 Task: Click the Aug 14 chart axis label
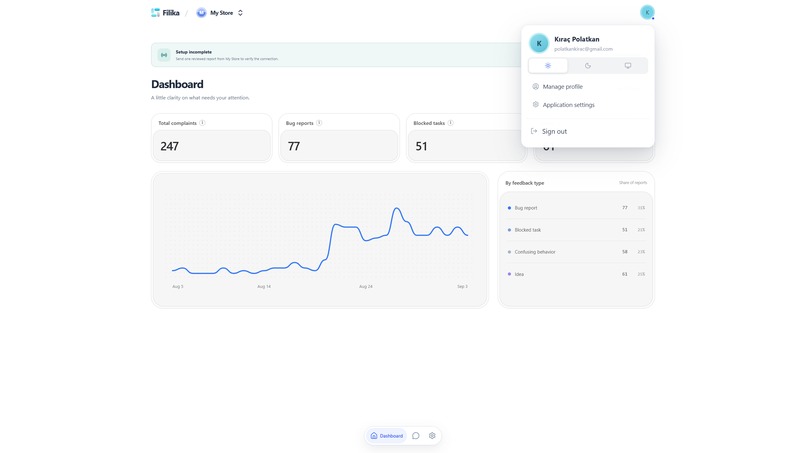pos(264,286)
